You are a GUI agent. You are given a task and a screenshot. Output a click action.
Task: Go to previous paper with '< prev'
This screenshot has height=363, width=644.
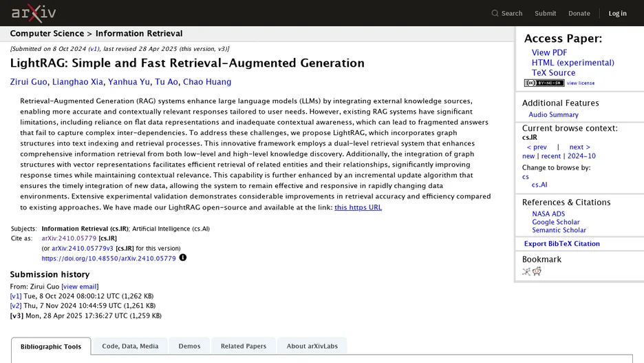coord(537,147)
